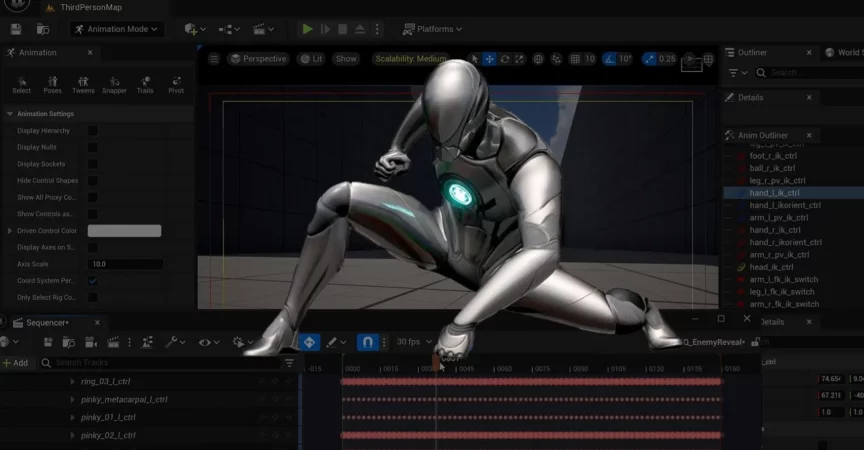The width and height of the screenshot is (864, 450).
Task: Open the Animation Mode dropdown
Action: point(118,29)
